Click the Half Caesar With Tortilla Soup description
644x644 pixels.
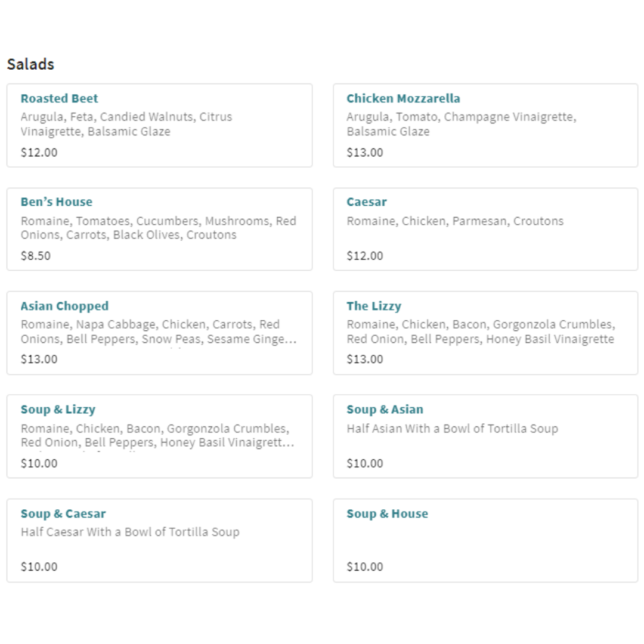tap(130, 532)
